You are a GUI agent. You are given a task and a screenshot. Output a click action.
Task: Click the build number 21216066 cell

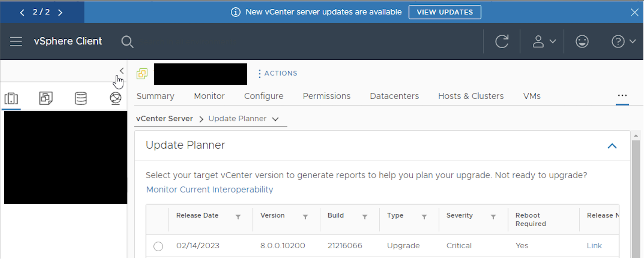(x=345, y=246)
